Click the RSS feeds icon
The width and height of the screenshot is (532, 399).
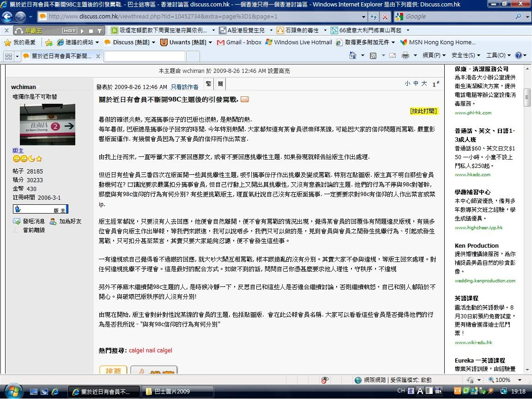[x=373, y=56]
